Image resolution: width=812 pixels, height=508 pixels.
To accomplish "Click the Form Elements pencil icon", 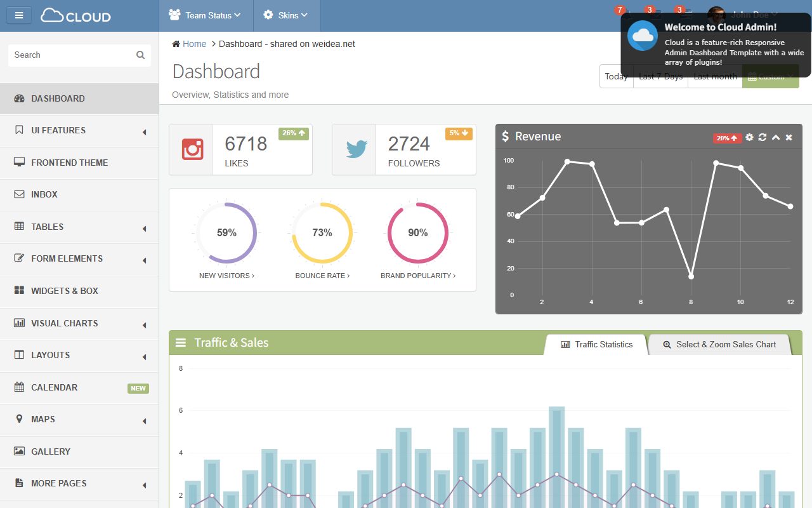I will tap(19, 258).
